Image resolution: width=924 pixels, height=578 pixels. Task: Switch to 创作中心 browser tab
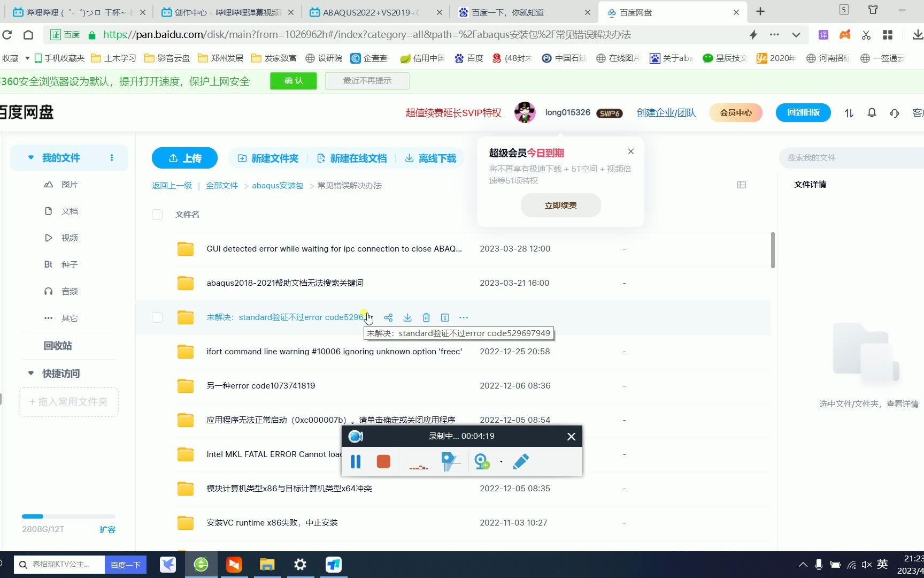click(227, 12)
